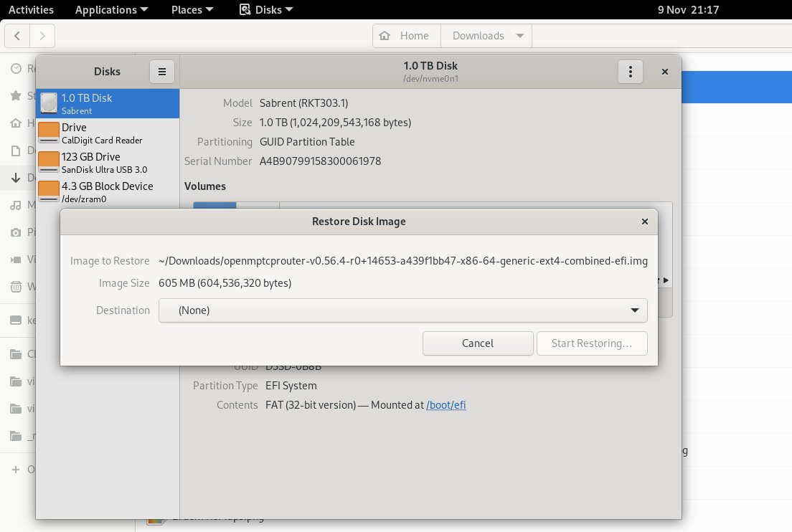The height and width of the screenshot is (532, 792).
Task: Select the 4.3 GB Block Device zram0
Action: coord(108,192)
